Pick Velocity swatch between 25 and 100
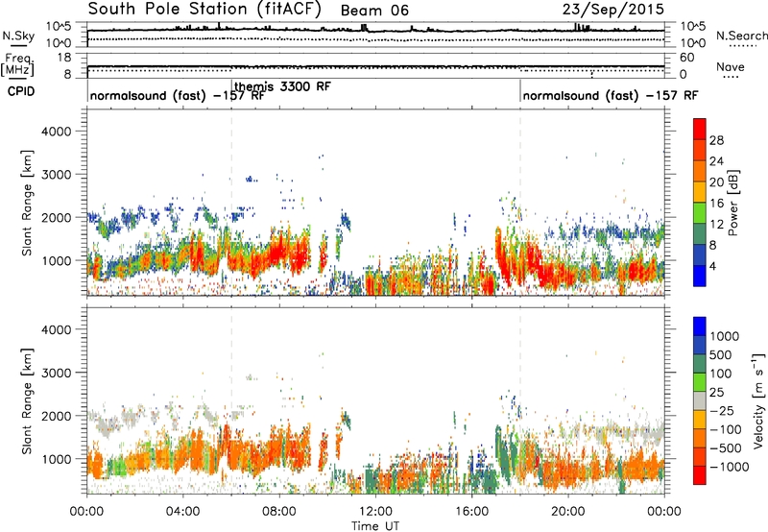This screenshot has width=768, height=532. (x=700, y=382)
